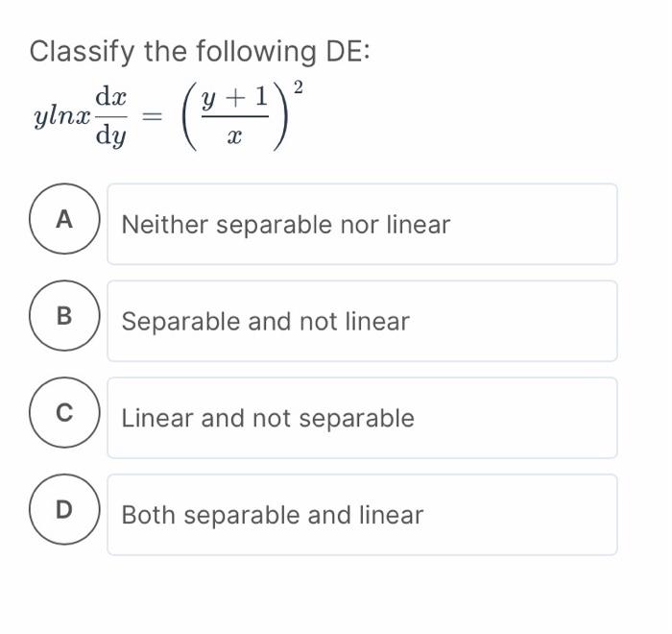Image resolution: width=672 pixels, height=634 pixels.
Task: Select the circle labeled A
Action: [64, 219]
